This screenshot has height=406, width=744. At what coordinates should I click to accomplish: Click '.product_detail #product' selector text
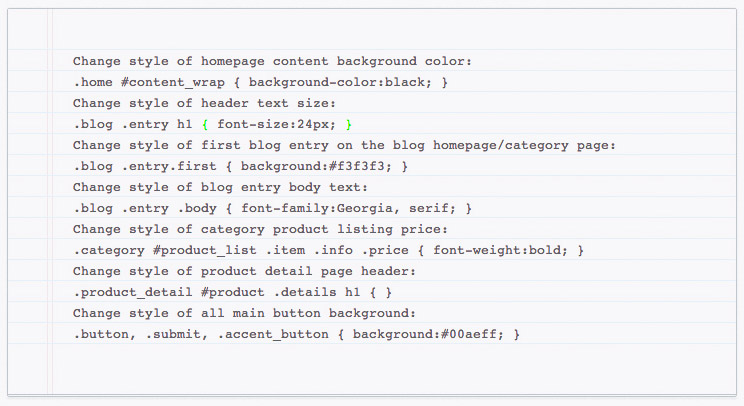[168, 293]
